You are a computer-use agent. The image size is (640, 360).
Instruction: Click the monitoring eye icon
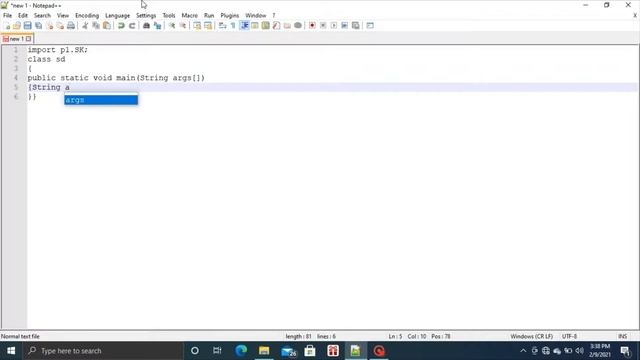coord(298,26)
